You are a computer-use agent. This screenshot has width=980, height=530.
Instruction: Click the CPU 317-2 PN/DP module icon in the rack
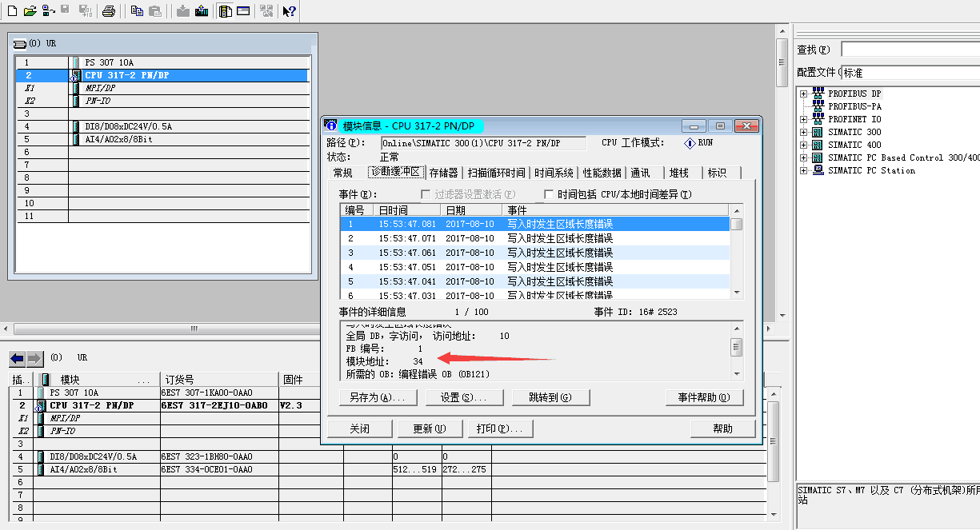[x=76, y=75]
